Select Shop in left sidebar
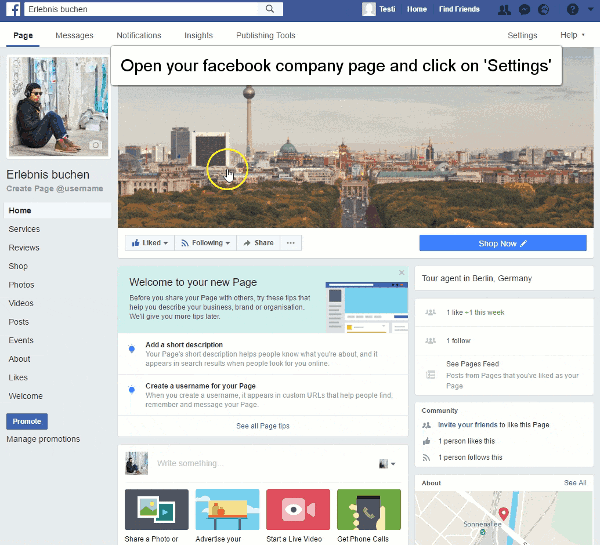Image resolution: width=600 pixels, height=545 pixels. [18, 266]
